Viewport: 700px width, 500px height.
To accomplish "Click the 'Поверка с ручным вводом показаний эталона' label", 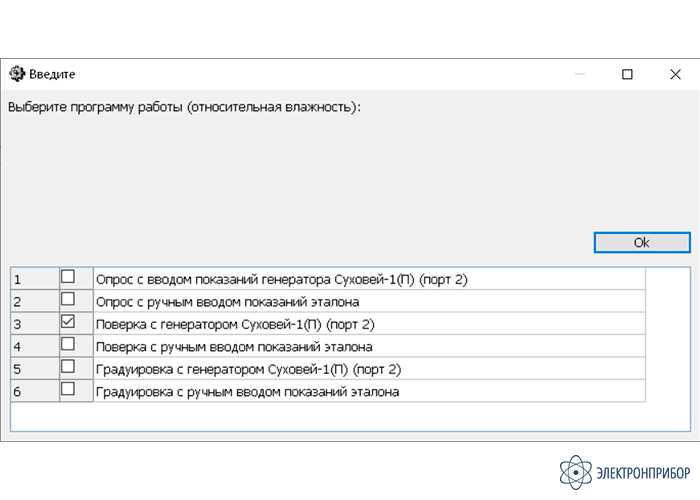I will pos(234,347).
